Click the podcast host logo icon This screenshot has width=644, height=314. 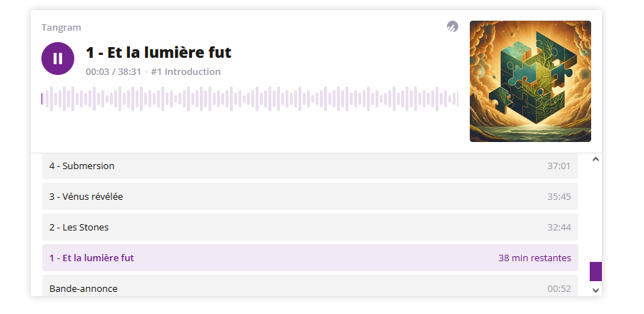click(453, 27)
